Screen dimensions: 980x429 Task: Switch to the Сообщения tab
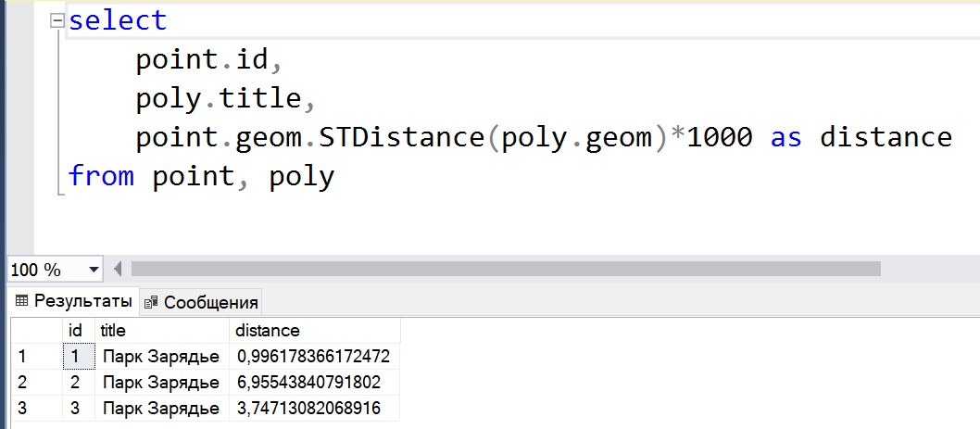click(201, 302)
